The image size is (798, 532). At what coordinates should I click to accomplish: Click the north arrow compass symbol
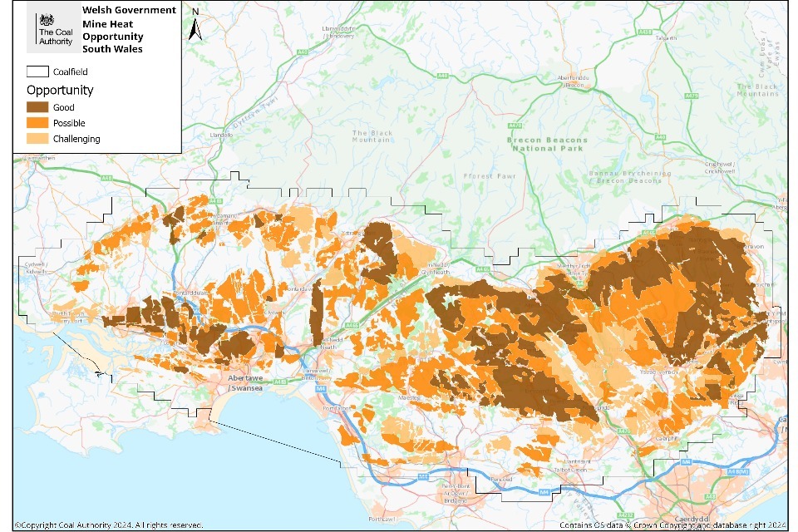(195, 26)
